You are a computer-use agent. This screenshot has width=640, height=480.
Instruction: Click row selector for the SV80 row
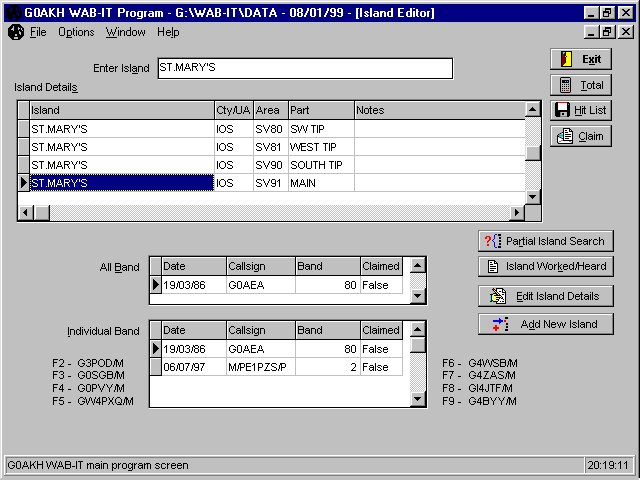(x=24, y=129)
